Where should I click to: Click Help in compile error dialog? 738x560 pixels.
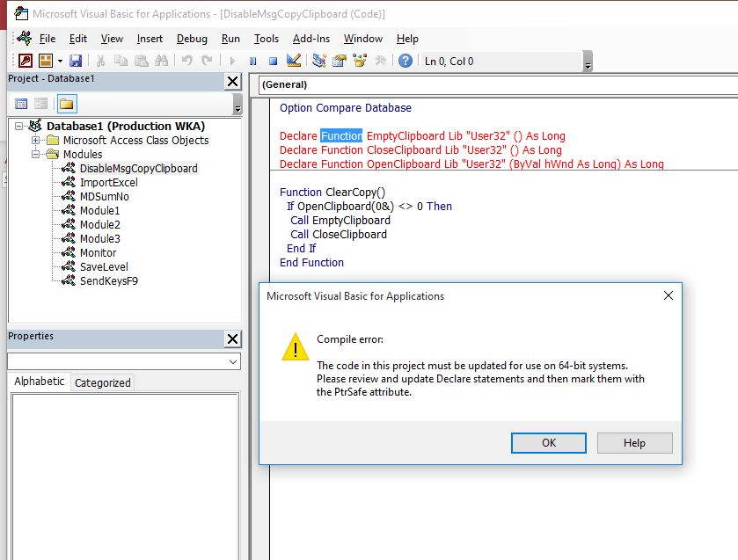pos(634,443)
